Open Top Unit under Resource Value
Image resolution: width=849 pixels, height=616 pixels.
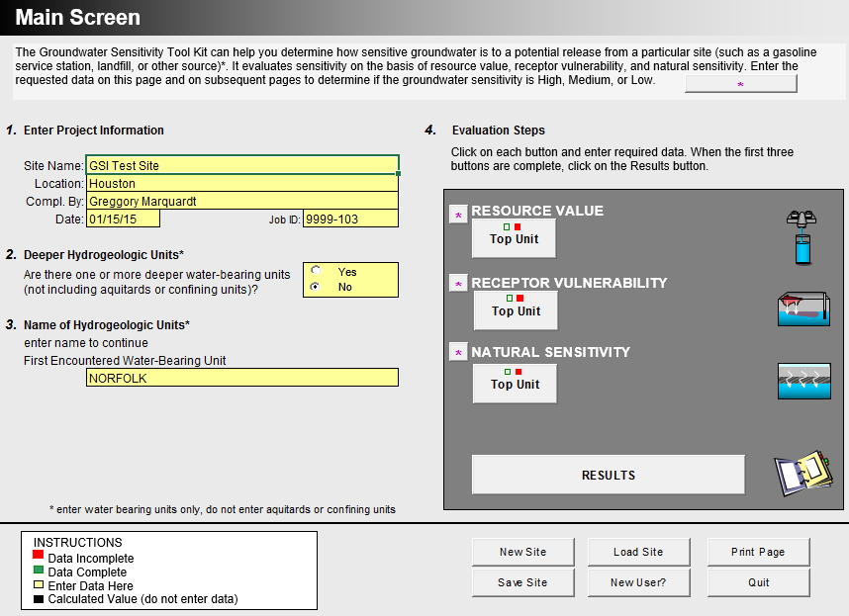(514, 238)
